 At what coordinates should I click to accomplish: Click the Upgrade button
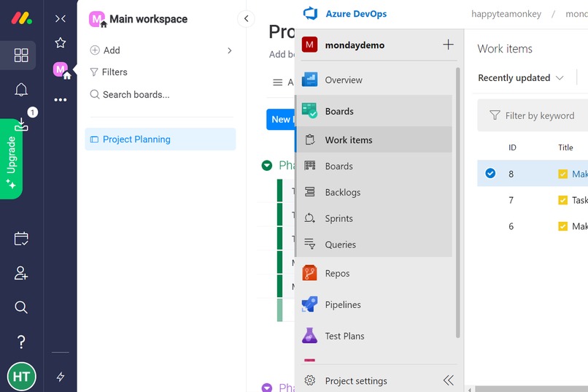11,158
